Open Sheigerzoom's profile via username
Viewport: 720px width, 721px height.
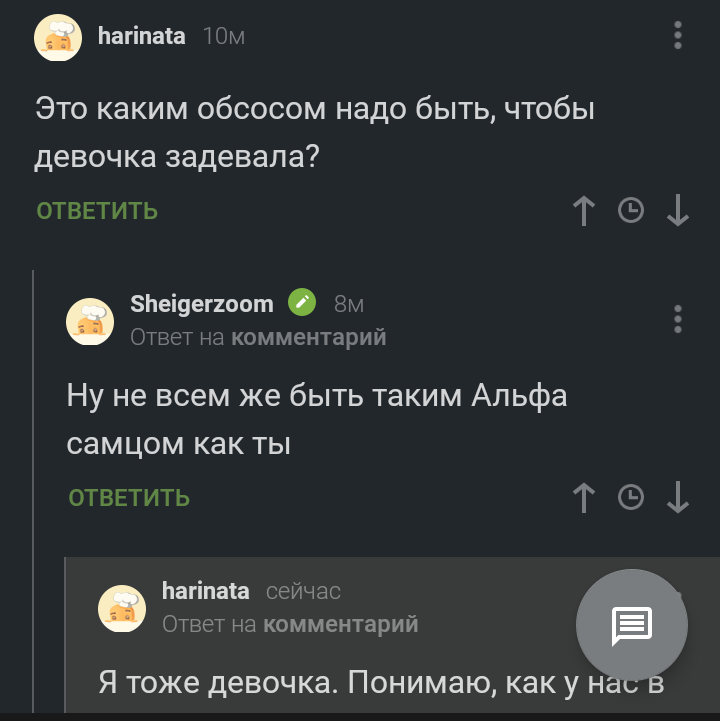point(201,304)
